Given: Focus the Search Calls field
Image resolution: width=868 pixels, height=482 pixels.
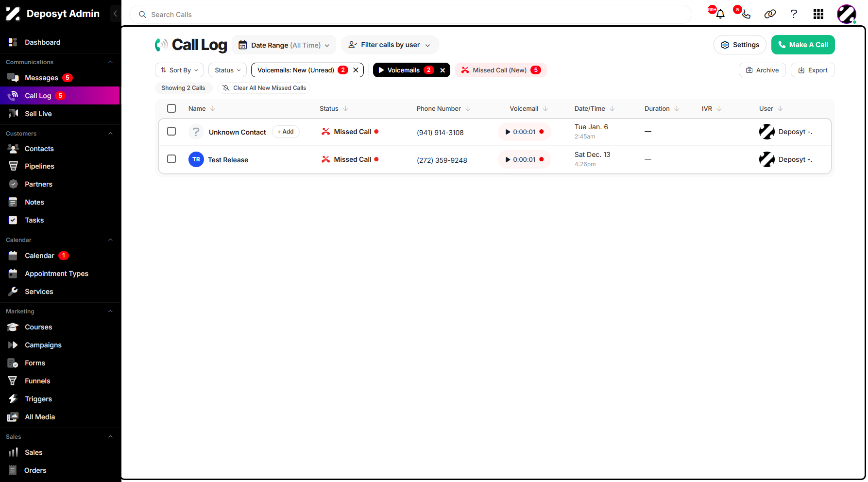Looking at the screenshot, I should (x=410, y=15).
